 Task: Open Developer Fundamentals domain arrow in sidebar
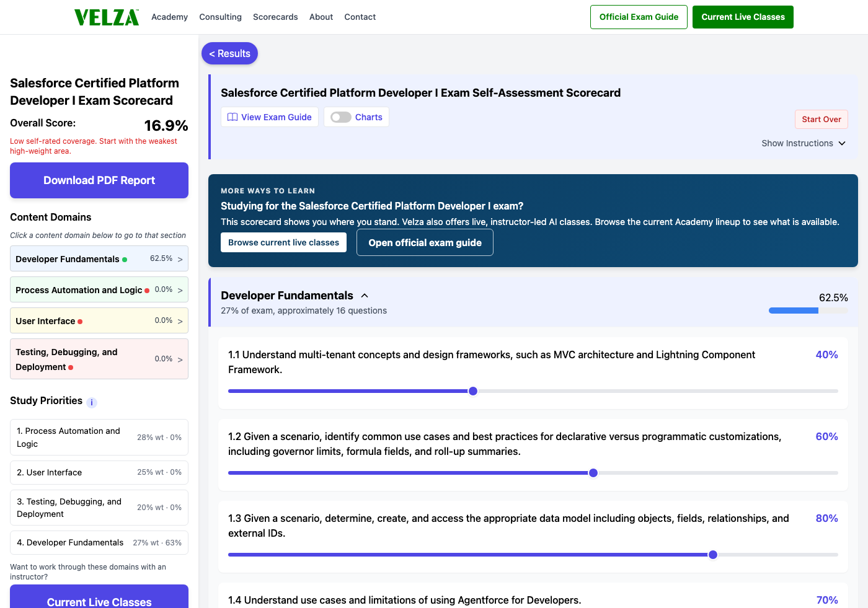180,259
